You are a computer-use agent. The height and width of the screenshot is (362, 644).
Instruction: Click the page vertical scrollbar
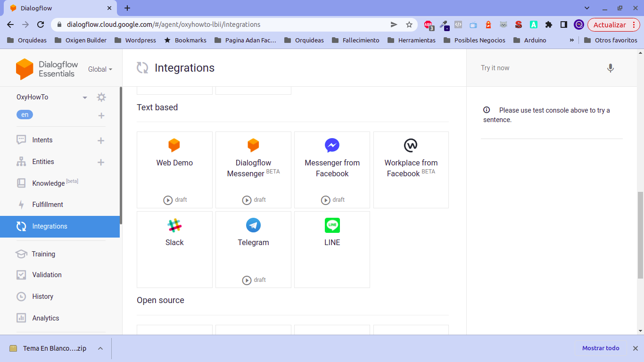click(x=640, y=235)
